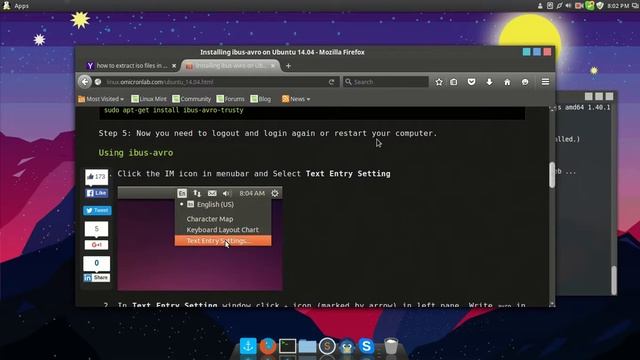
Task: Click the shield icon in system tray
Action: point(600,6)
